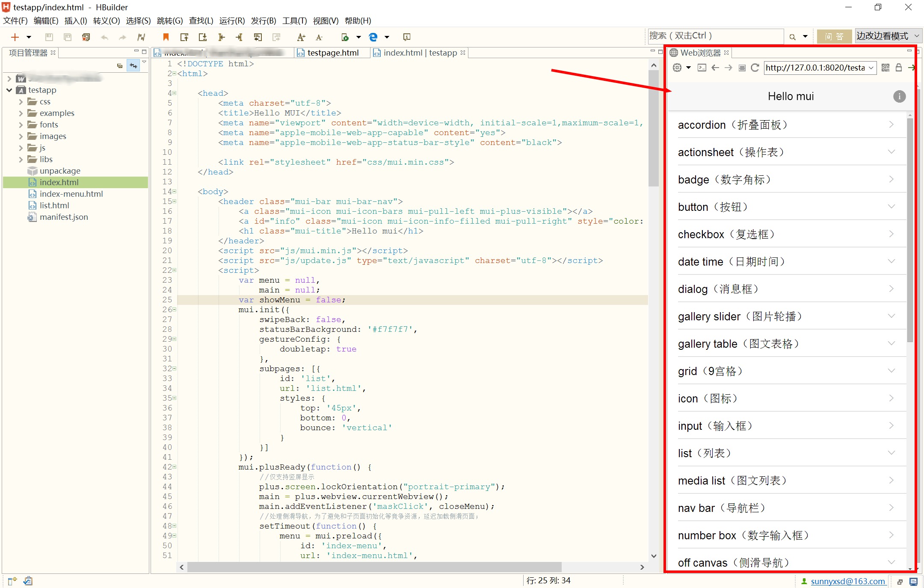Click the Web browser forward arrow
The width and height of the screenshot is (924, 588).
pos(729,68)
